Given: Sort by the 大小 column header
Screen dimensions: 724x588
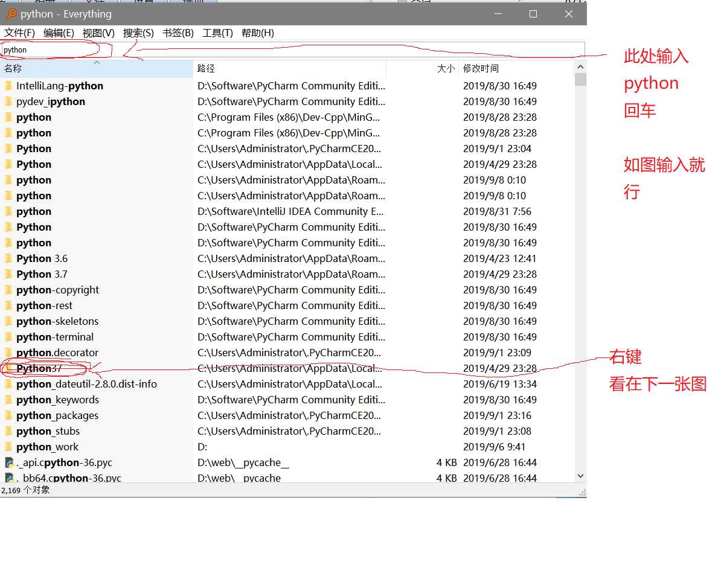Looking at the screenshot, I should coord(423,68).
